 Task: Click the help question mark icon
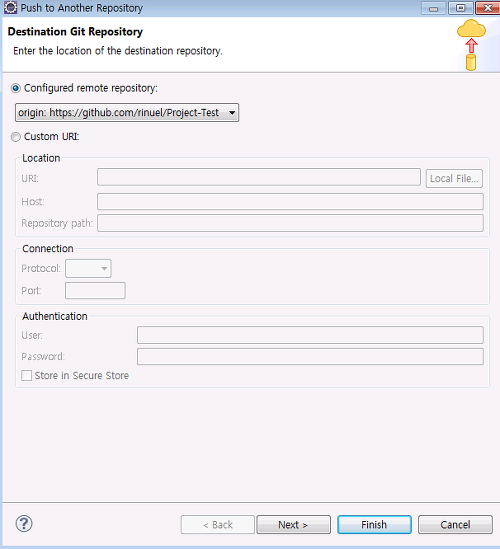coord(24,524)
